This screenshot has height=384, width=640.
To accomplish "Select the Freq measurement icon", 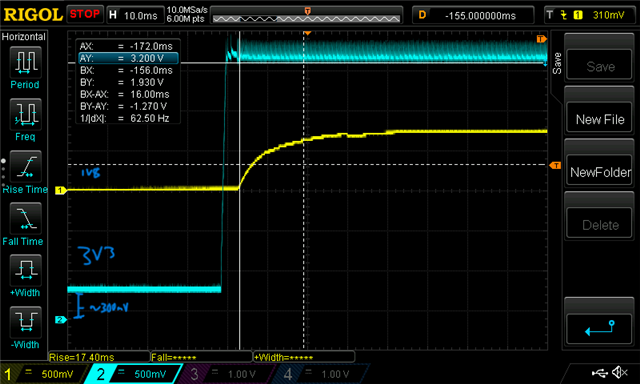I will coord(25,113).
